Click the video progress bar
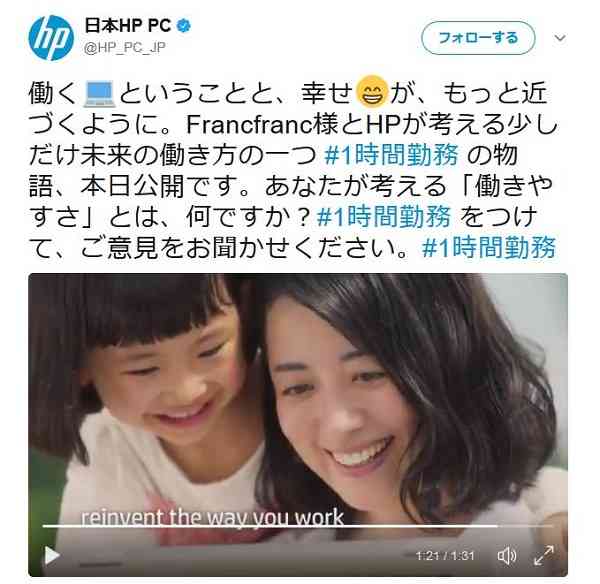 [x=298, y=526]
